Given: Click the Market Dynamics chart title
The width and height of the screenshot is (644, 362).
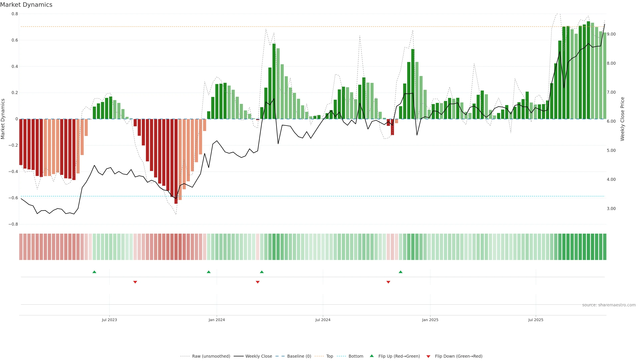Looking at the screenshot, I should coord(26,5).
